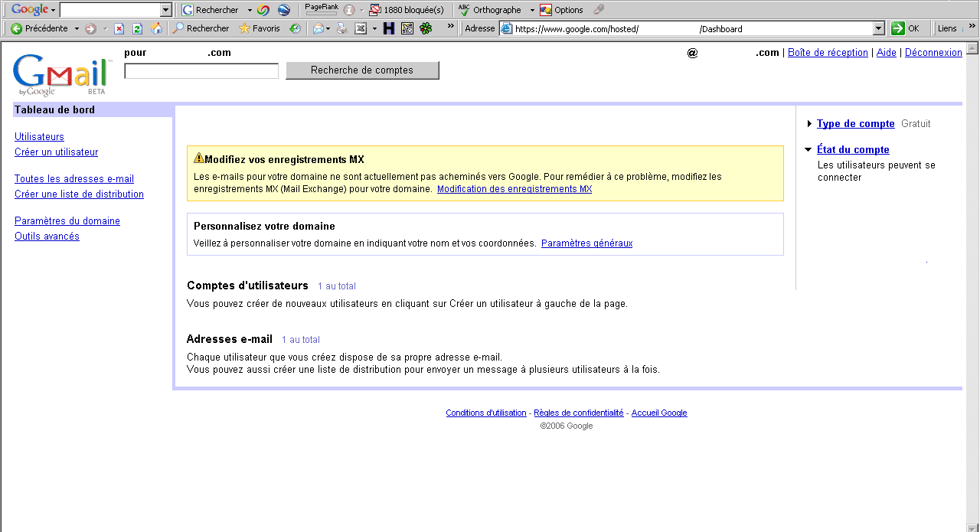This screenshot has height=532, width=980.
Task: Click the blue H icon in IE toolbar
Action: [389, 28]
